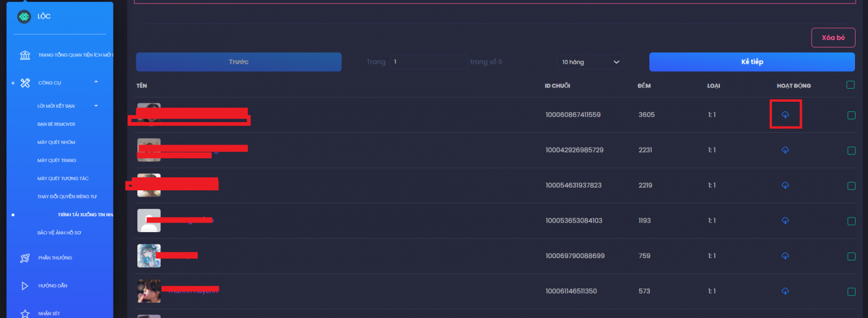The width and height of the screenshot is (868, 318).
Task: Open the Máy Quét Nhóm tool
Action: pos(56,142)
